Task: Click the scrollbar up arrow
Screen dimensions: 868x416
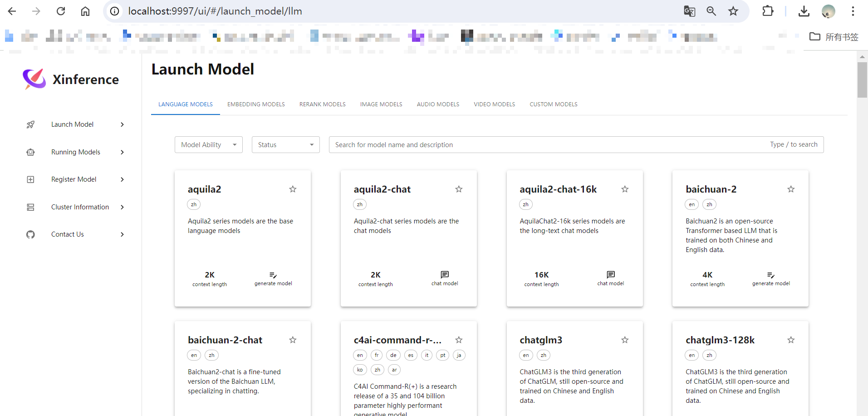Action: [x=862, y=57]
